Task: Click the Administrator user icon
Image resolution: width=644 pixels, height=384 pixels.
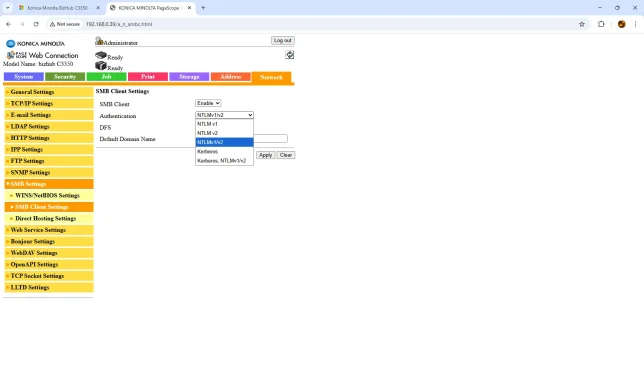Action: point(99,41)
